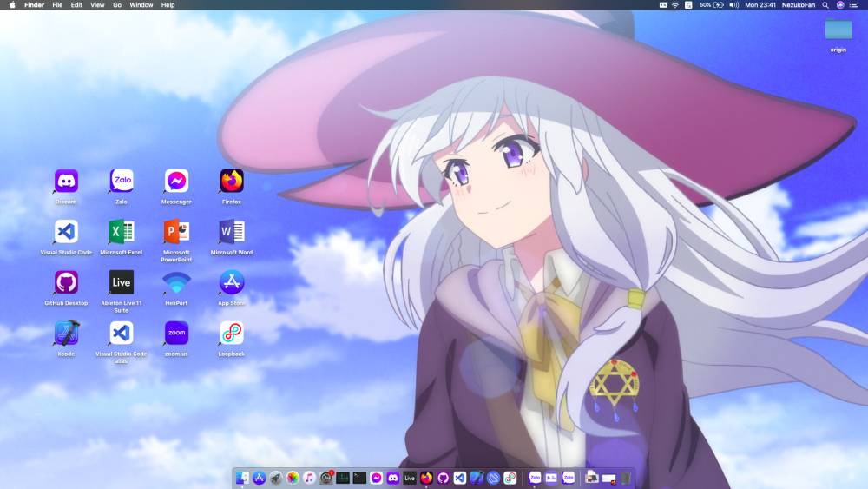This screenshot has width=868, height=489.
Task: Select the GitHub Desktop icon on the desktop
Action: click(66, 282)
